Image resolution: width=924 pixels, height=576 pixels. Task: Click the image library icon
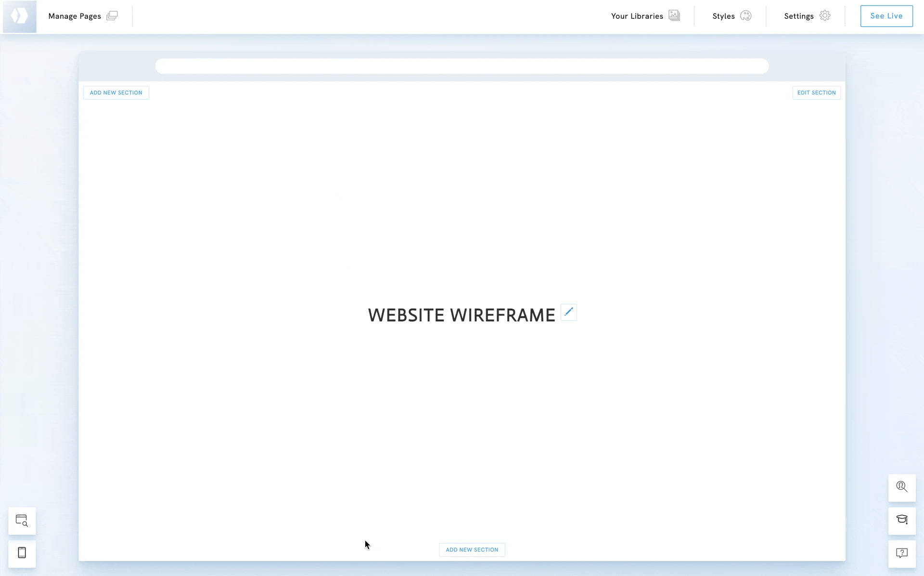pos(674,16)
